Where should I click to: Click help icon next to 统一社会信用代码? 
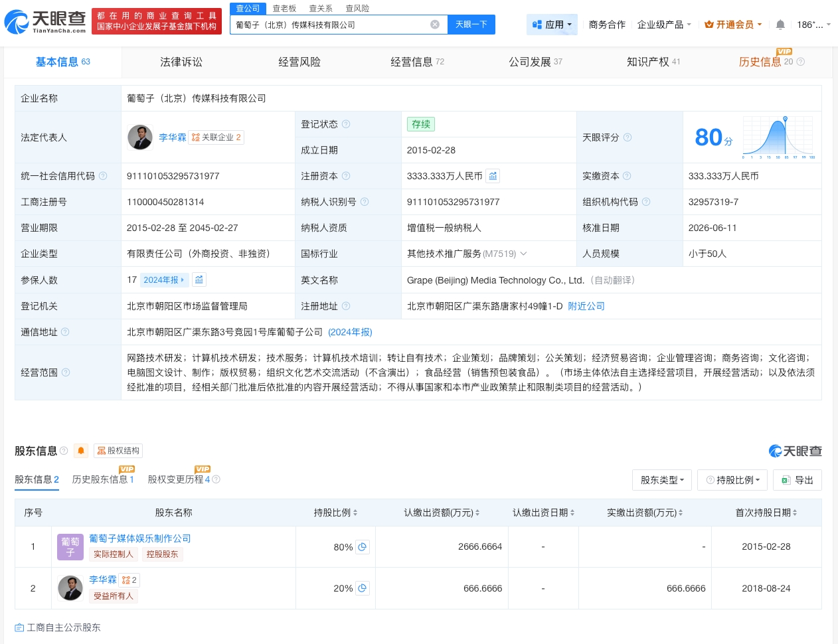(x=103, y=176)
